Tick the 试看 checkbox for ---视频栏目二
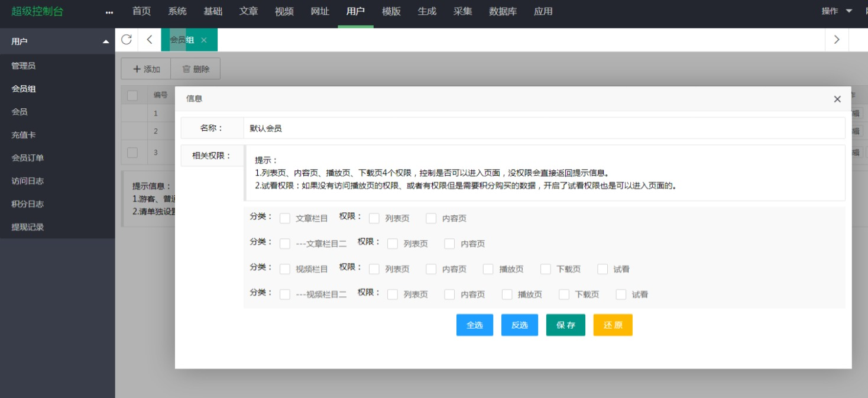The image size is (868, 398). click(x=621, y=295)
